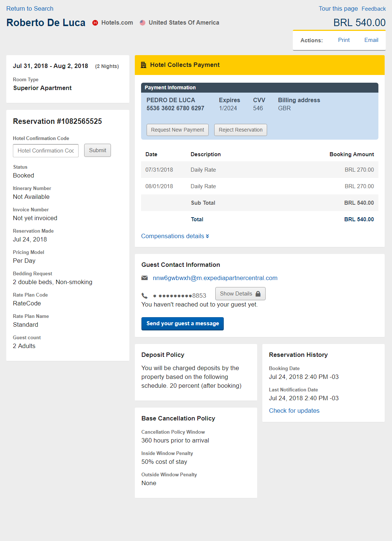Click the double chevron beside Compensations details
The image size is (392, 541).
(208, 236)
